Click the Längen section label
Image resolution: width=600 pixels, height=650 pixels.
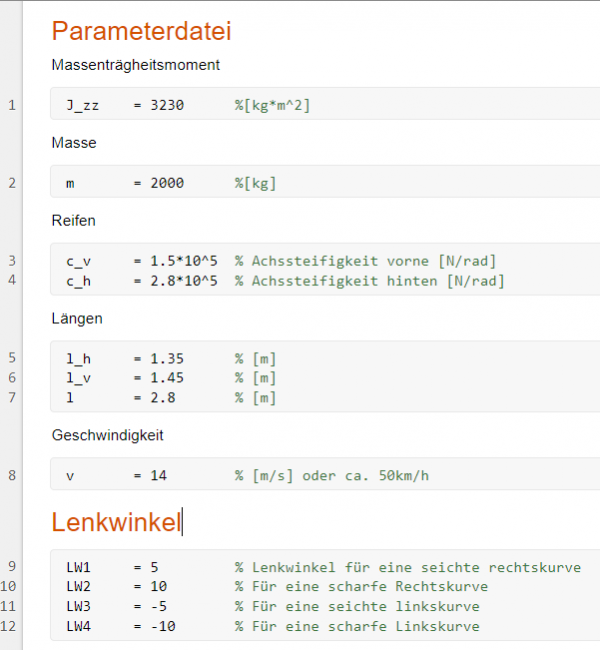[77, 319]
